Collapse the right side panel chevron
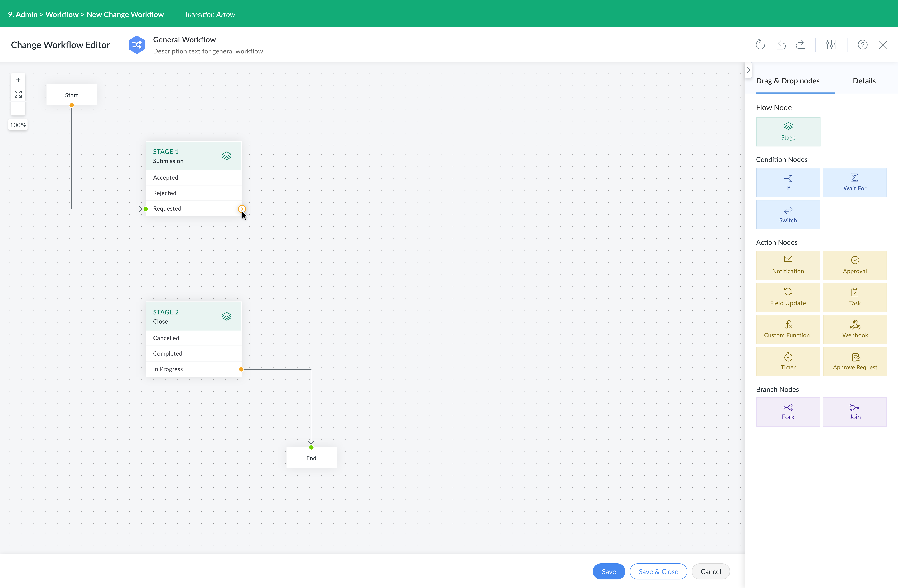This screenshot has width=898, height=588. [x=749, y=70]
